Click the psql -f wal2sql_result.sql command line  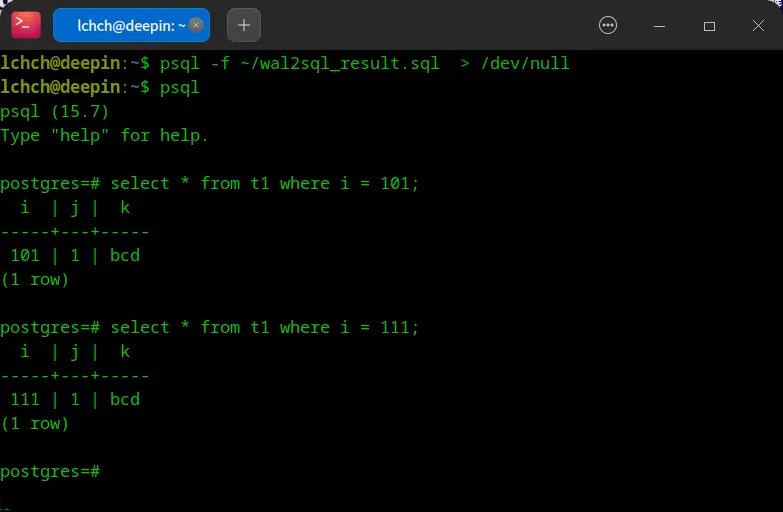[355, 63]
